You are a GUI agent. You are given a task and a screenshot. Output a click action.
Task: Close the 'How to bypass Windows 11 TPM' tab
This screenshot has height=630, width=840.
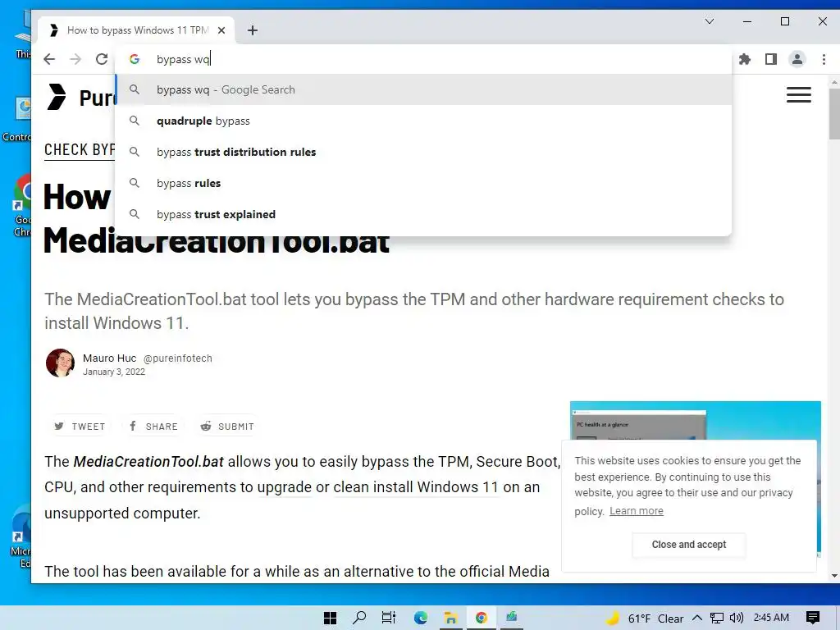point(221,30)
